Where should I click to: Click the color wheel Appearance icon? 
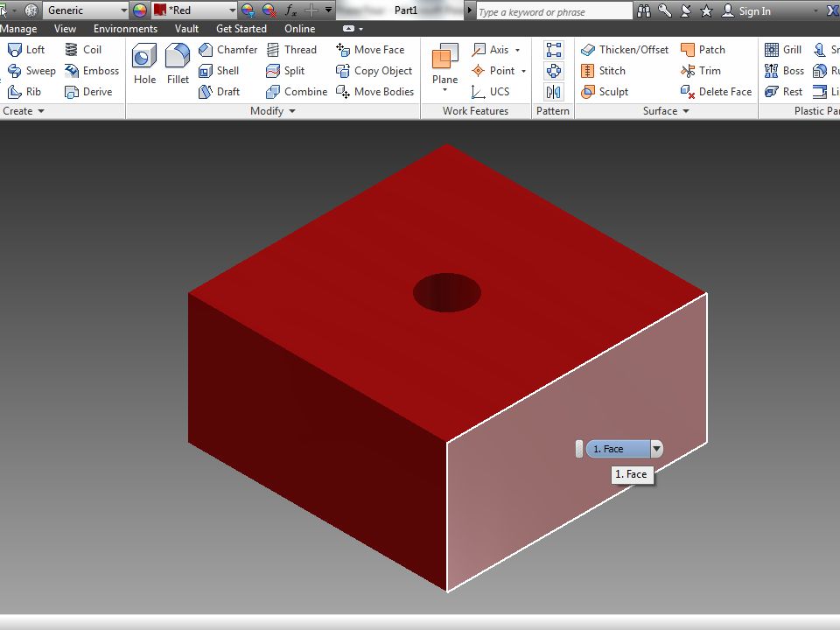coord(140,10)
